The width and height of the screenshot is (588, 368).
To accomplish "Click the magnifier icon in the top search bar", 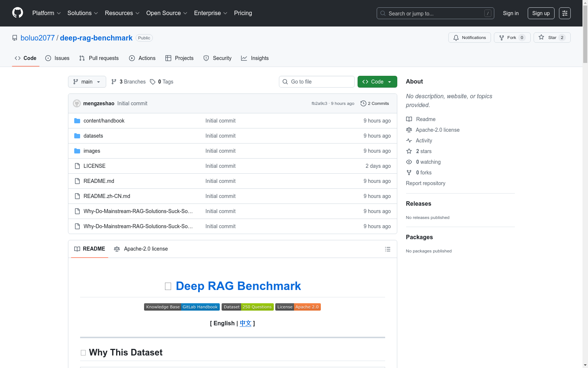I will 383,13.
